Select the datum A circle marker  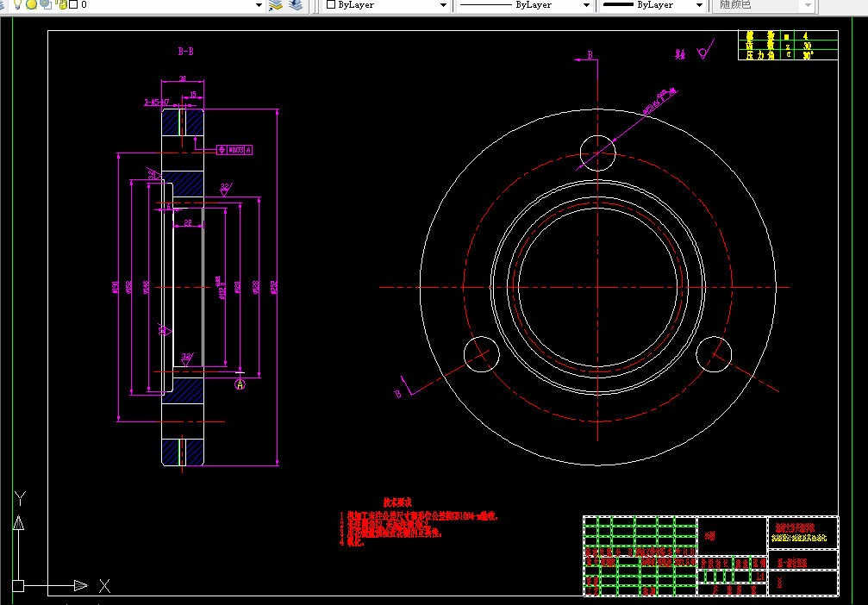coord(240,384)
